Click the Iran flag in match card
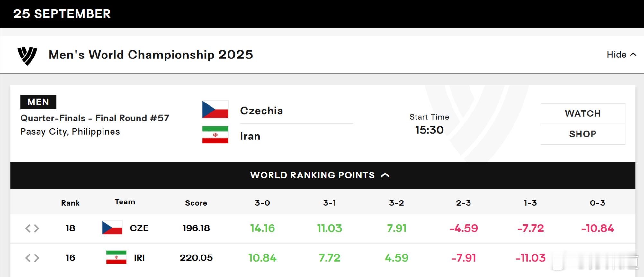644x277 pixels. 215,135
